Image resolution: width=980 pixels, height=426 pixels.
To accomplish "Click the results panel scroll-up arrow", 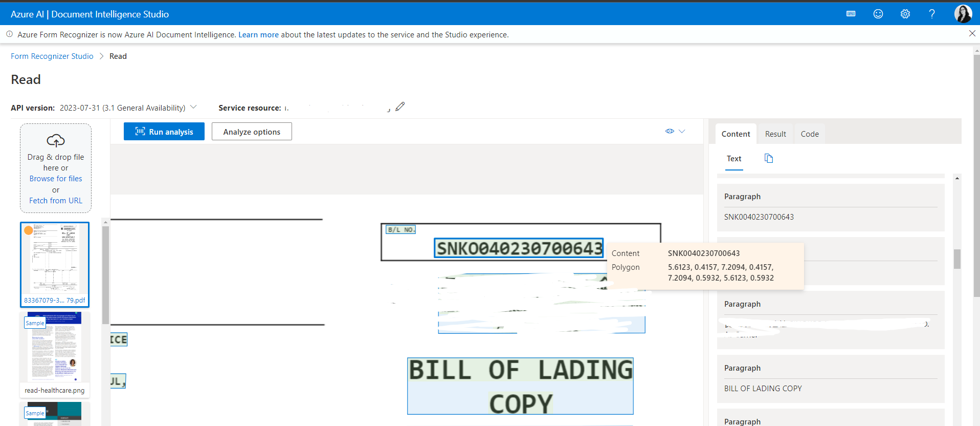I will coord(957,178).
